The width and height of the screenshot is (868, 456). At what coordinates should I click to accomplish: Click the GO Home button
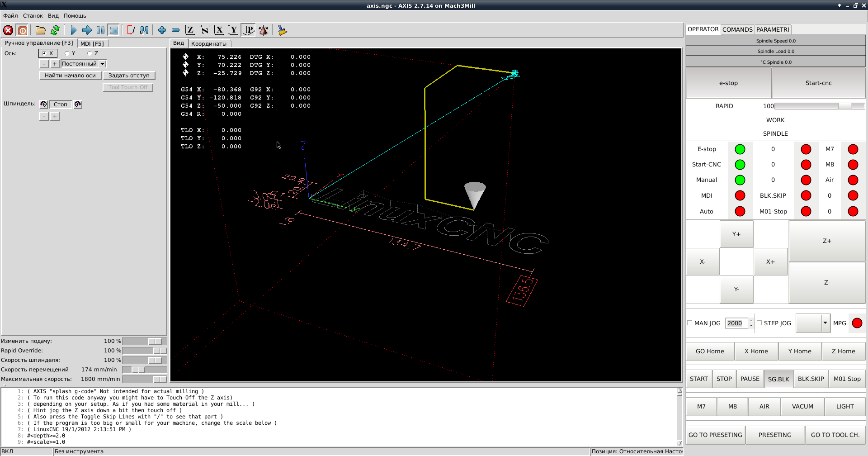coord(710,351)
